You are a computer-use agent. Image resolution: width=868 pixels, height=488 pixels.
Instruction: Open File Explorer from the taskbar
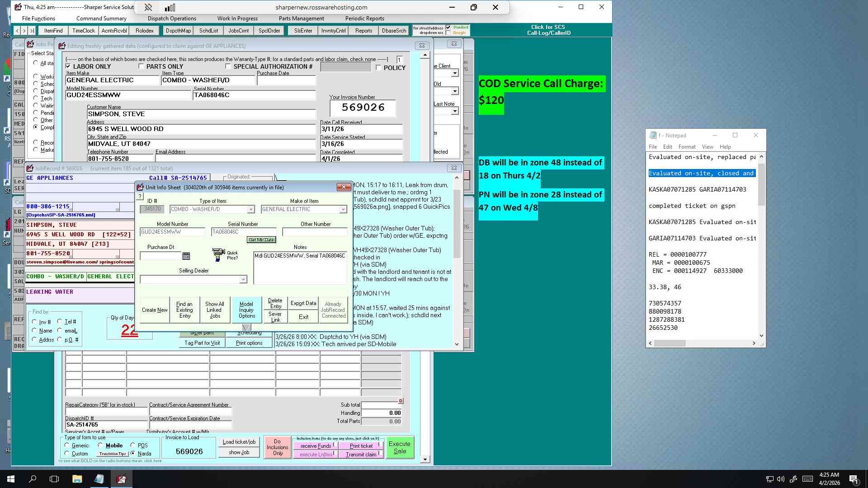coord(77,479)
